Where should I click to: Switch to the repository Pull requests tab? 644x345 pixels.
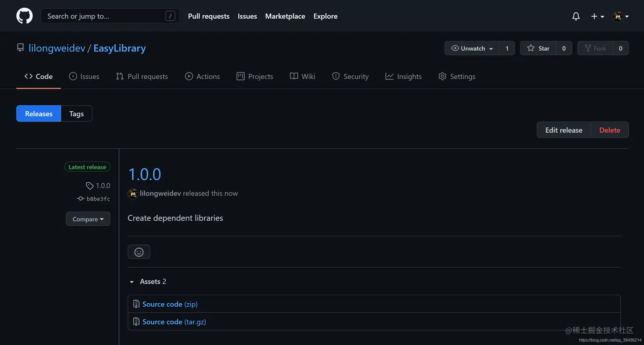coord(142,76)
